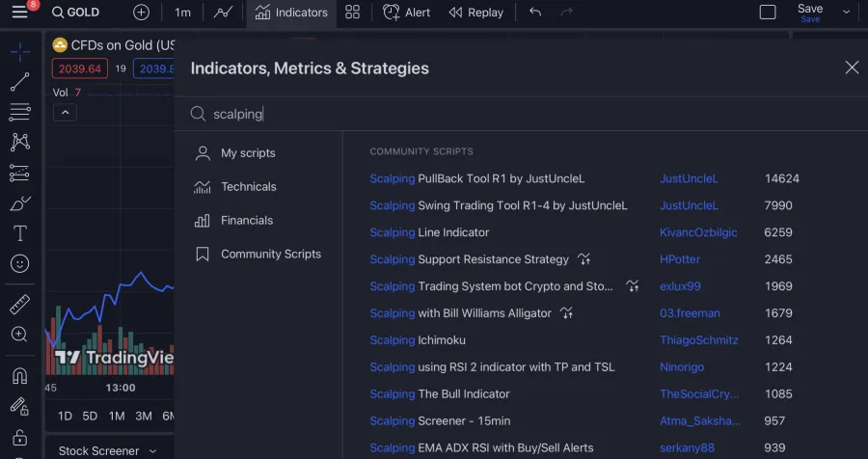This screenshot has height=459, width=868.
Task: Select the Text tool
Action: click(x=20, y=233)
